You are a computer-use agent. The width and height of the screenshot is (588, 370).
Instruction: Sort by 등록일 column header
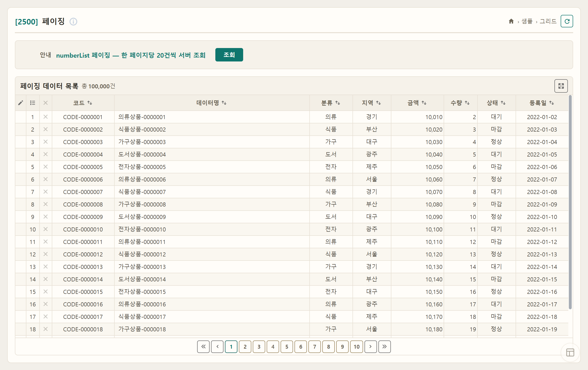(x=542, y=103)
